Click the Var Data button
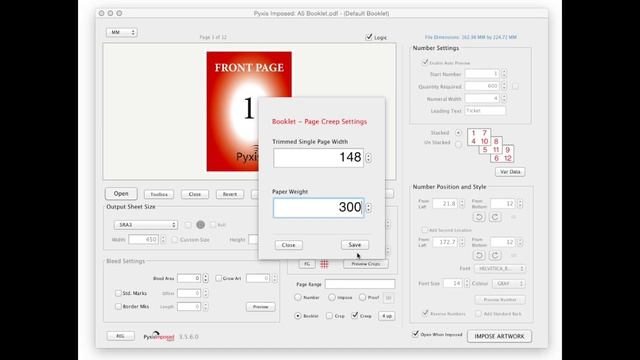The image size is (640, 360). click(510, 172)
